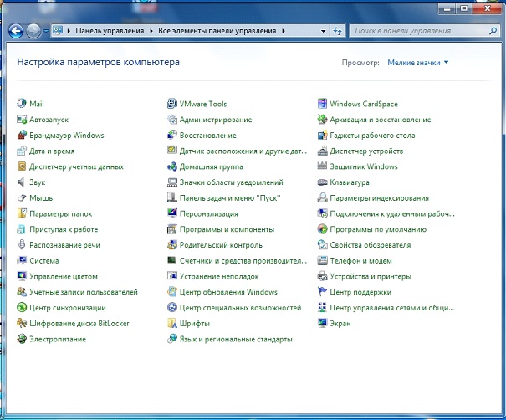Open the Приступая к работе link

coord(64,229)
